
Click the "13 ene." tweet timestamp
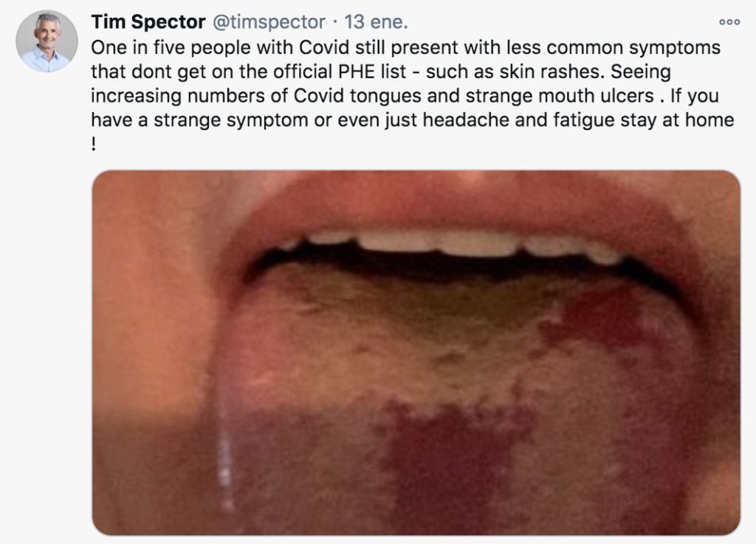377,22
